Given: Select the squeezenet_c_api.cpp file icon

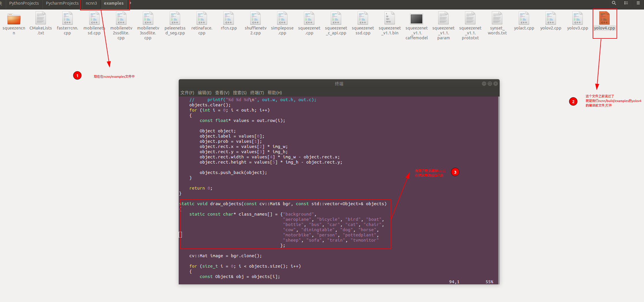Looking at the screenshot, I should pos(336,18).
